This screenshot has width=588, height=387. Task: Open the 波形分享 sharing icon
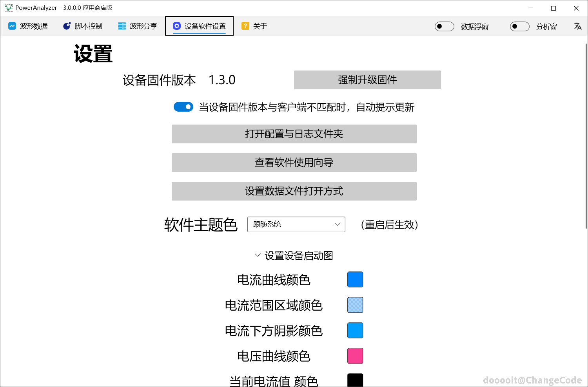121,26
